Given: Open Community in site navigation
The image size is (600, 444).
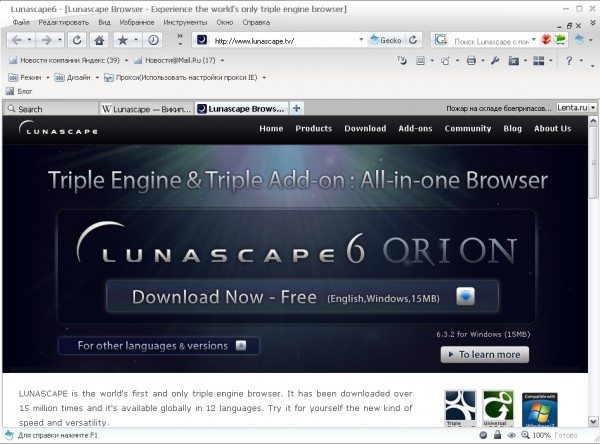Looking at the screenshot, I should pyautogui.click(x=468, y=129).
